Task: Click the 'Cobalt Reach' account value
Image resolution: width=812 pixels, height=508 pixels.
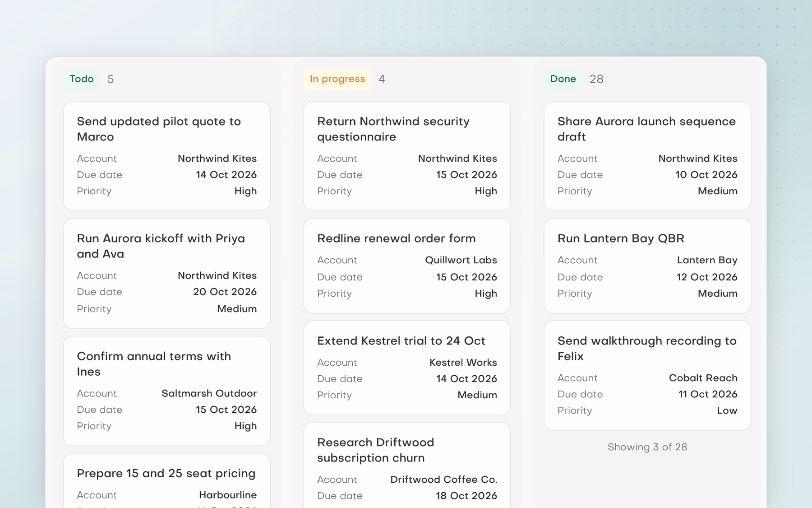Action: click(703, 378)
